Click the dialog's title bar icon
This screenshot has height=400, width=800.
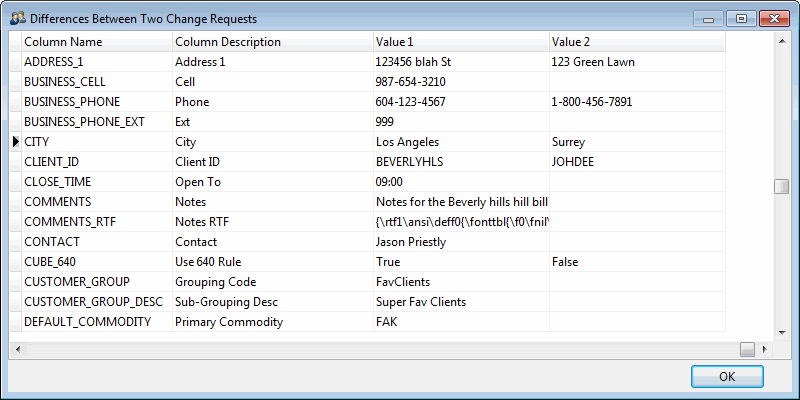coord(17,19)
